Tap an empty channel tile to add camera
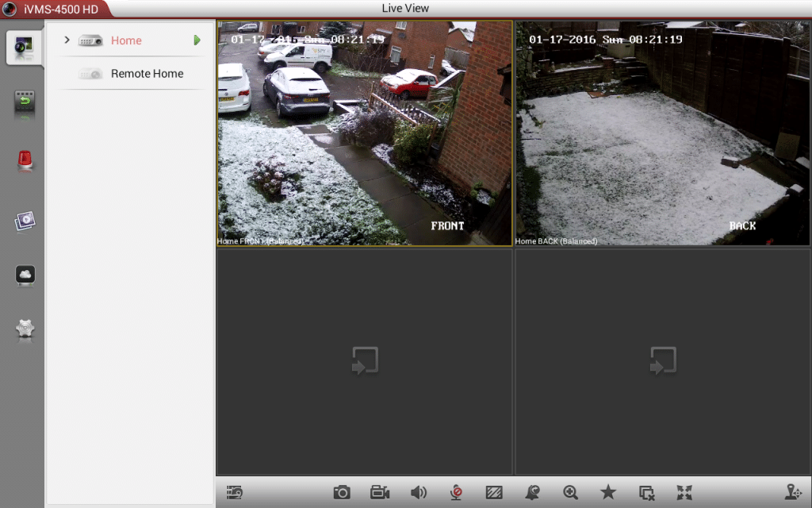This screenshot has height=508, width=812. [x=364, y=361]
